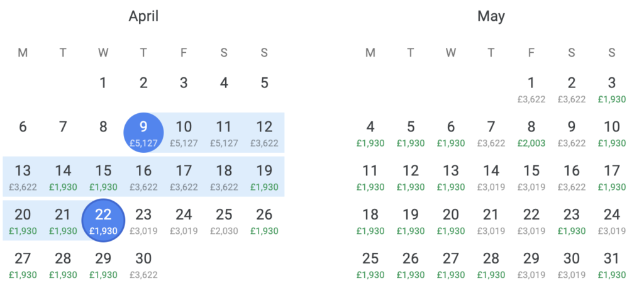Click April 19 highlighted at £1,930
The height and width of the screenshot is (300, 644).
[264, 177]
